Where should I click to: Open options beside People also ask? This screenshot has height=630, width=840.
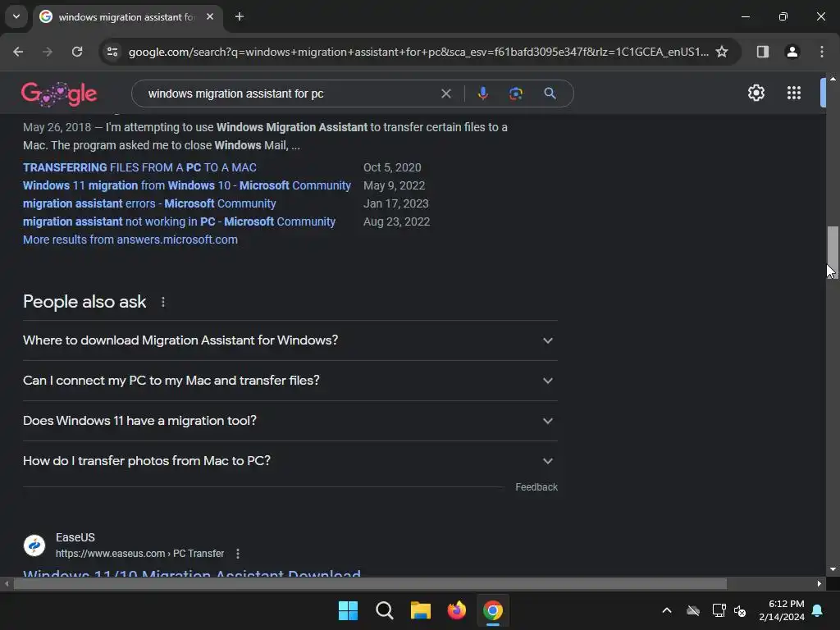tap(163, 302)
